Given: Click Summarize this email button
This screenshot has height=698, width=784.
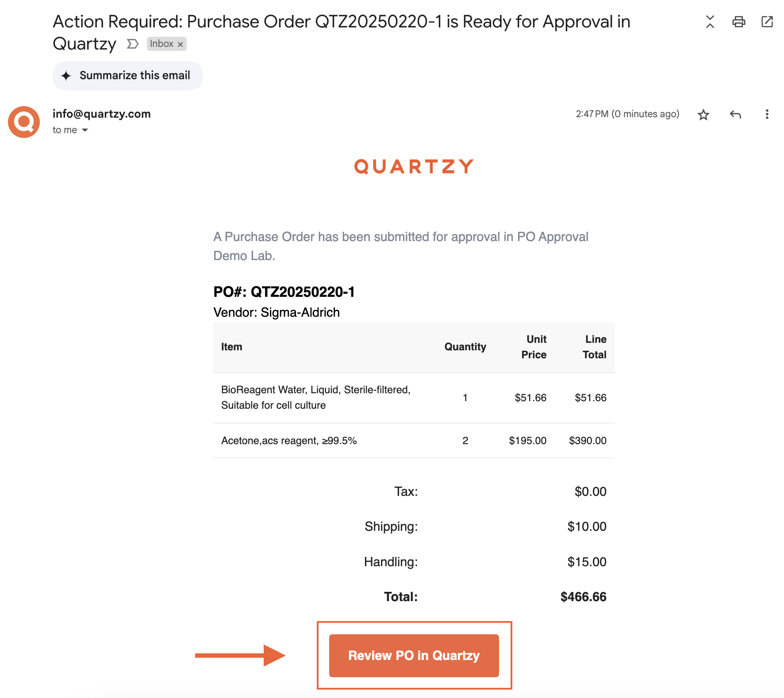Looking at the screenshot, I should pyautogui.click(x=128, y=76).
